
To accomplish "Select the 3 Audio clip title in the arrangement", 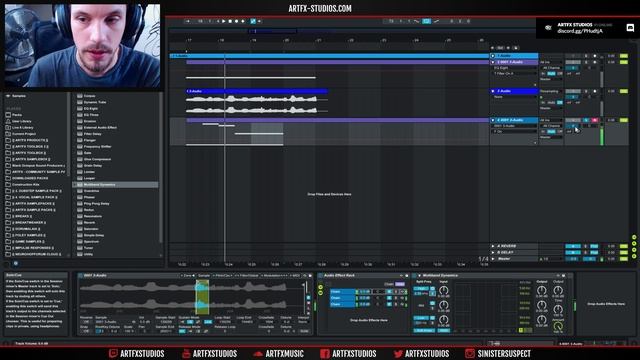I will tap(257, 91).
